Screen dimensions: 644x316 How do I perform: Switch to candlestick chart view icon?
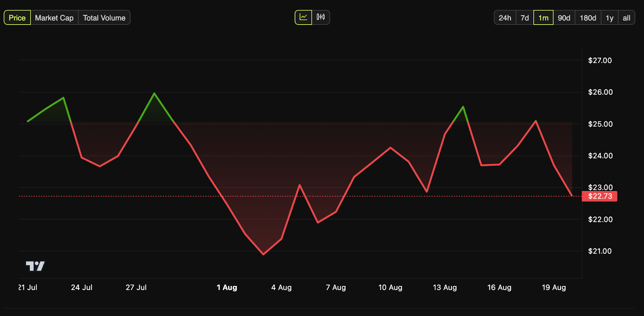pyautogui.click(x=321, y=17)
